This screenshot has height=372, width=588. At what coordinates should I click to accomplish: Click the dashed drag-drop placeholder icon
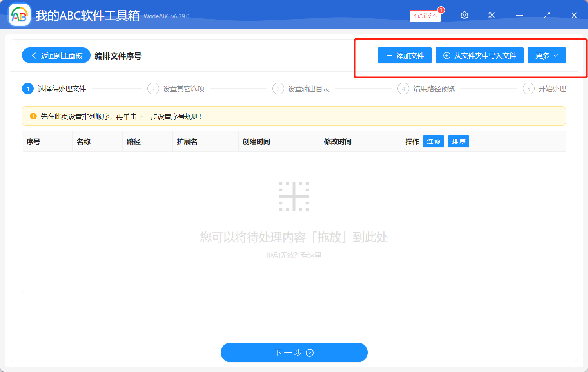[294, 196]
